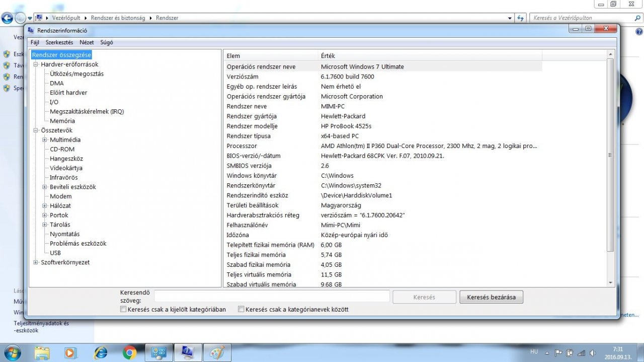Expand the Szoftverkörnyezet node
The width and height of the screenshot is (644, 362).
[x=36, y=262]
